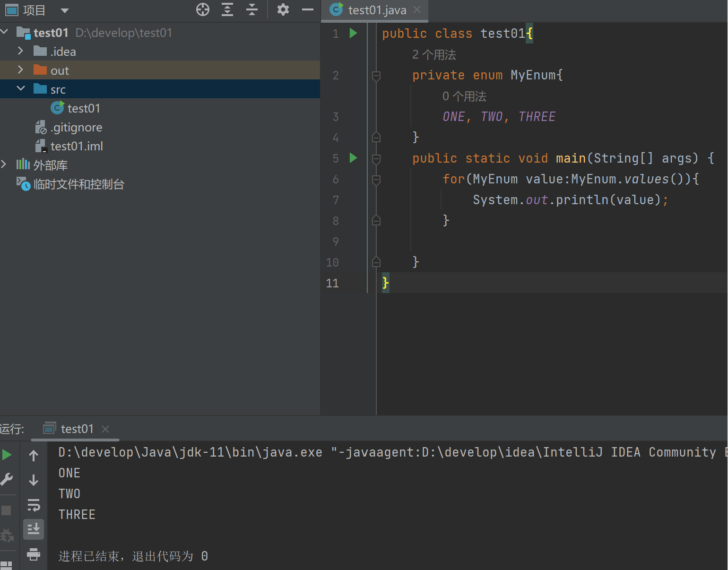
Task: Click the main method name on line 5
Action: [571, 158]
